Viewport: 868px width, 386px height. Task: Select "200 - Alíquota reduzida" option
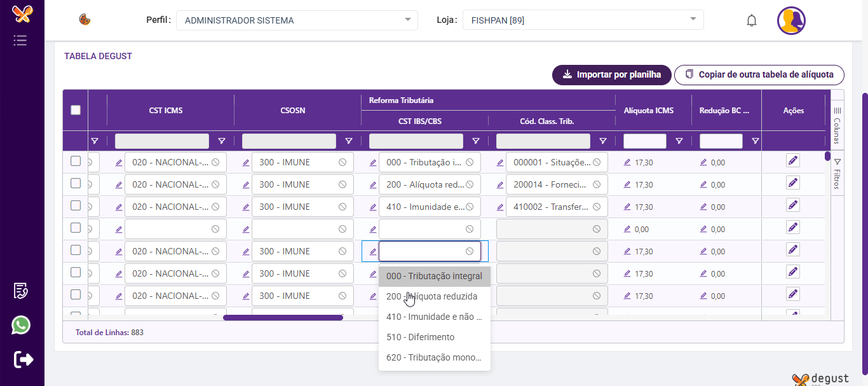(432, 296)
